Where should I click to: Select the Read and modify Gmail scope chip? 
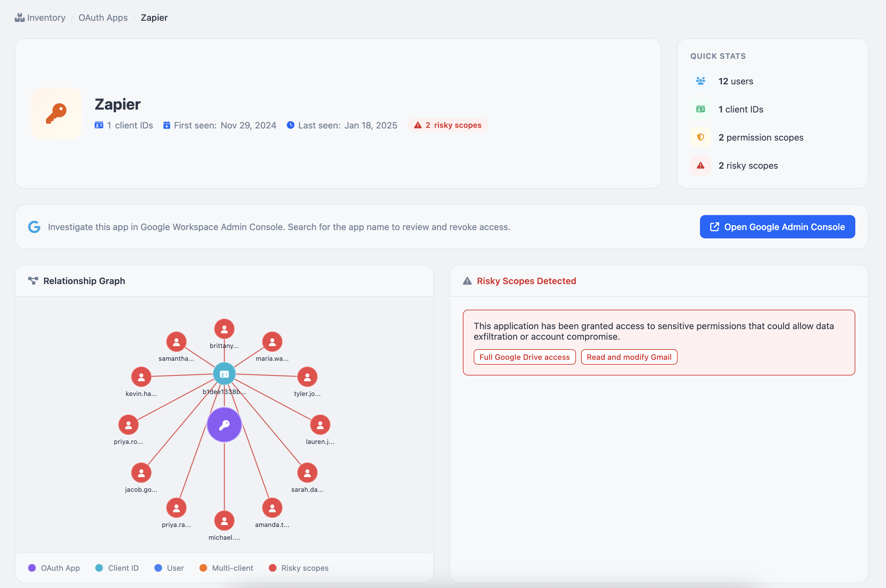click(629, 357)
